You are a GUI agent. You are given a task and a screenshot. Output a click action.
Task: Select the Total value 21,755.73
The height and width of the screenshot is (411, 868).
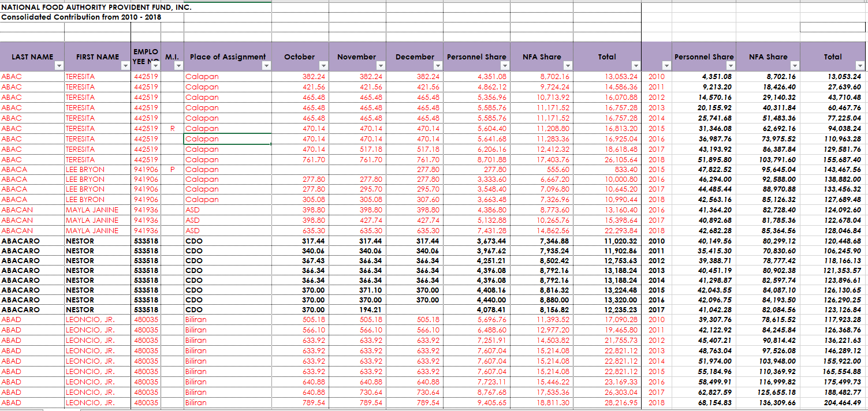(621, 341)
